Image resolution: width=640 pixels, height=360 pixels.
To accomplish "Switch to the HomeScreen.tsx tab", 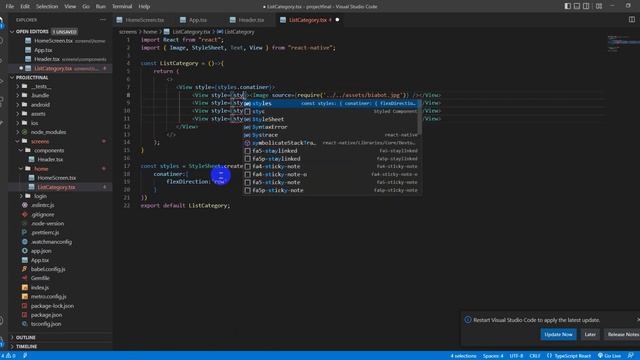I will point(144,20).
